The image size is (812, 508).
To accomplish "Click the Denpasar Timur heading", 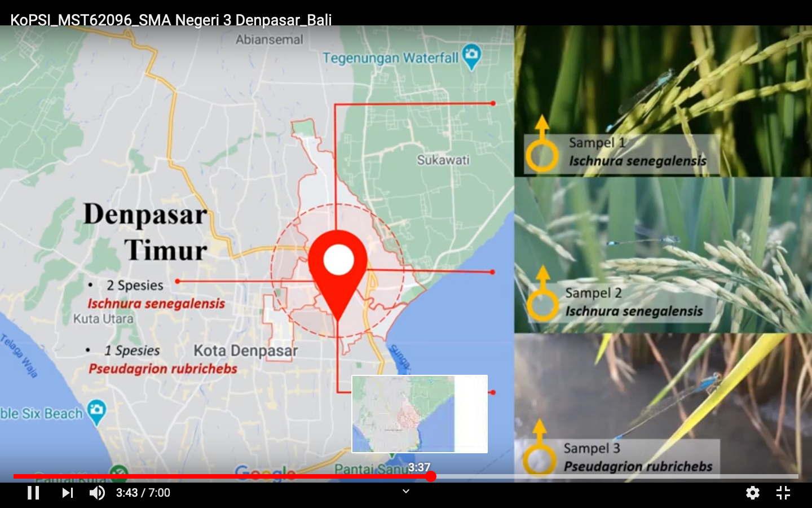I will point(145,232).
